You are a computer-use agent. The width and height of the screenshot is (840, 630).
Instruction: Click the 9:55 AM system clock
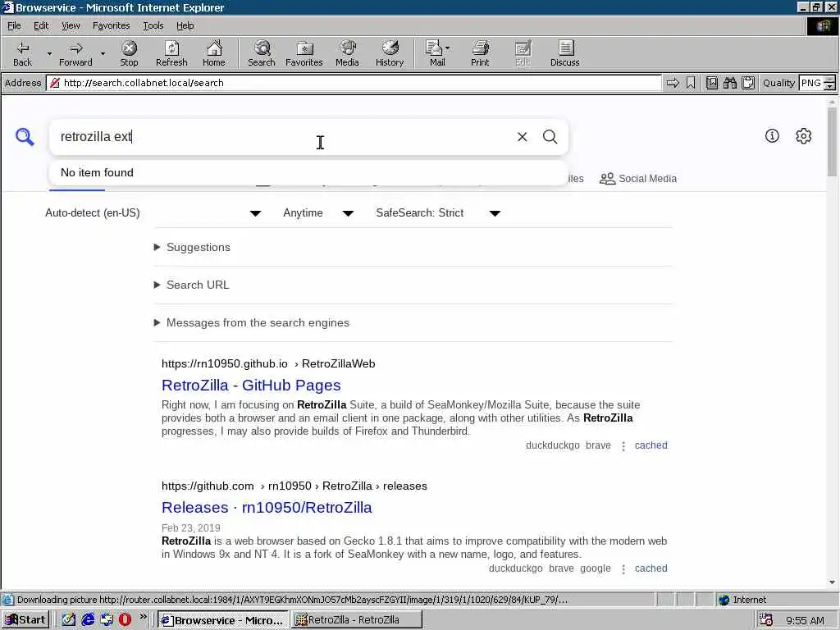pyautogui.click(x=805, y=620)
